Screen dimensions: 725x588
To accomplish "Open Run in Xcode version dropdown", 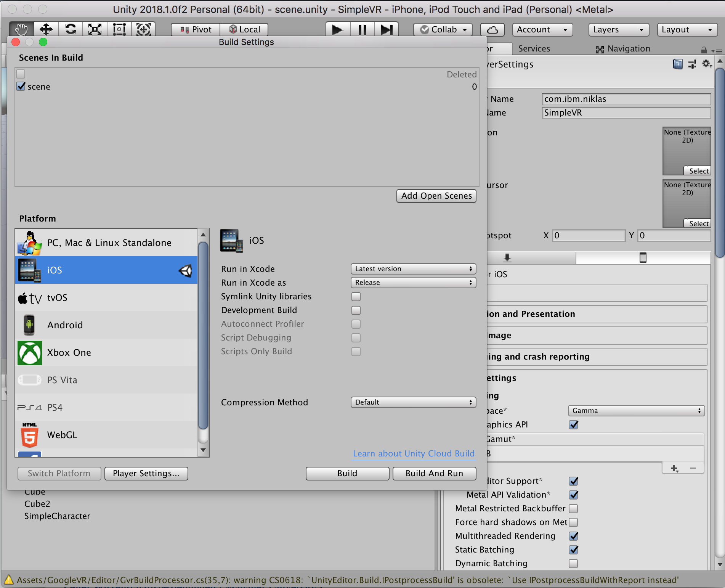I will (x=414, y=269).
